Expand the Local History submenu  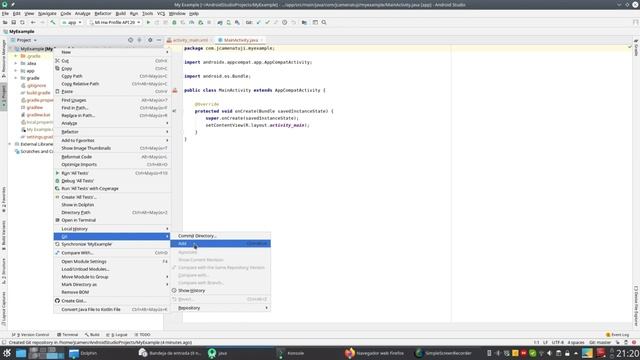pyautogui.click(x=112, y=229)
